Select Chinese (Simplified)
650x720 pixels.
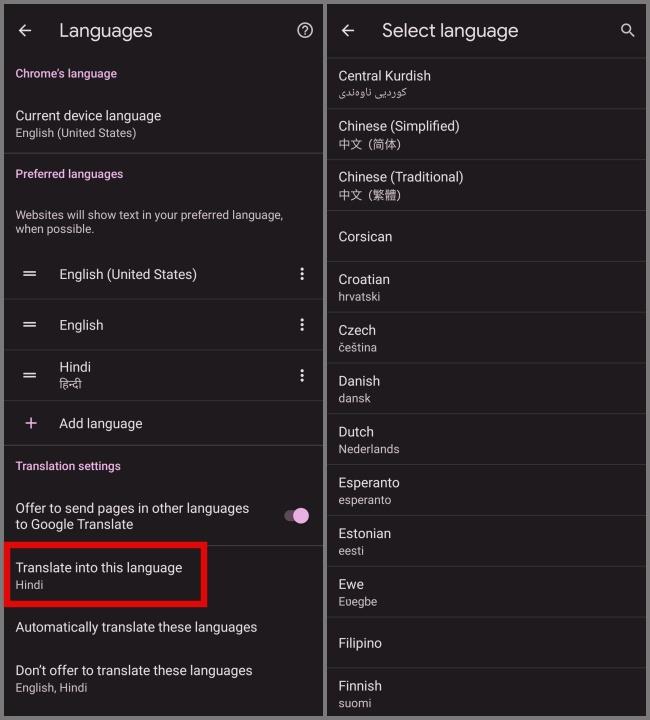pyautogui.click(x=487, y=134)
